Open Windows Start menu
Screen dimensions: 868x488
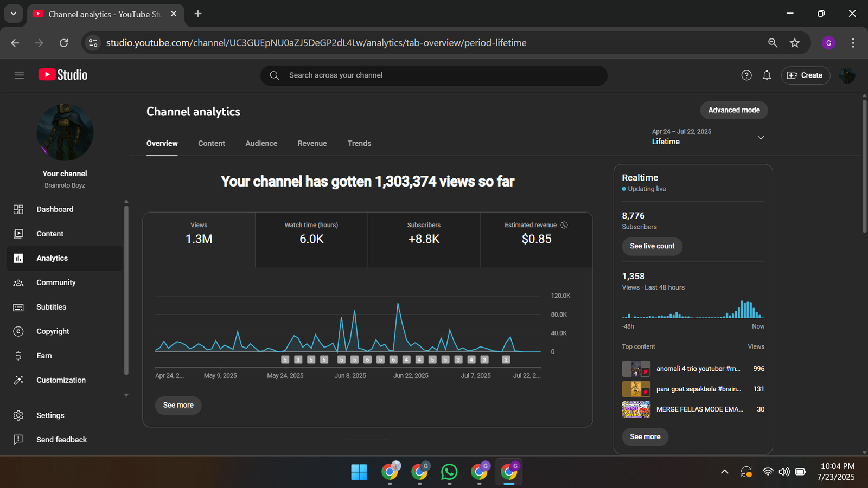[x=359, y=472]
